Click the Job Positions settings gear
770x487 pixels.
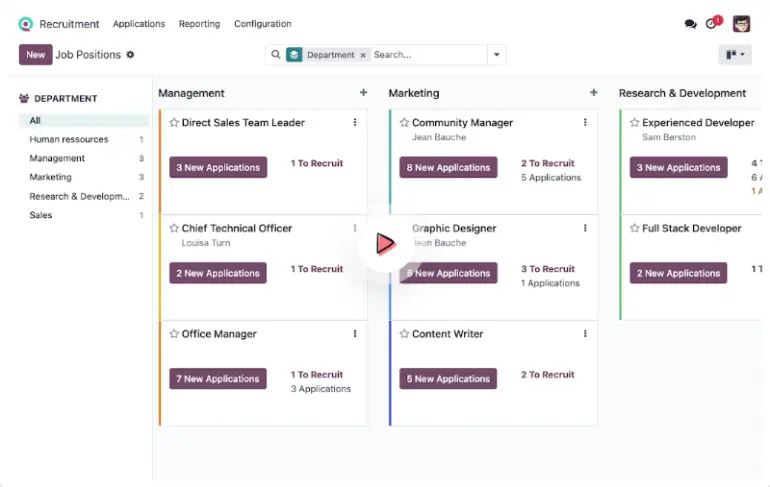coord(130,55)
